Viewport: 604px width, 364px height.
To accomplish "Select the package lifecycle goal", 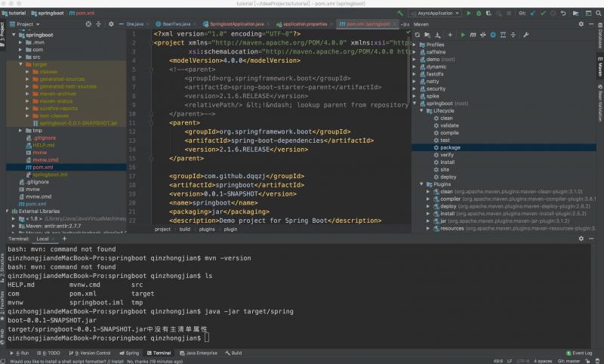I will pos(450,147).
